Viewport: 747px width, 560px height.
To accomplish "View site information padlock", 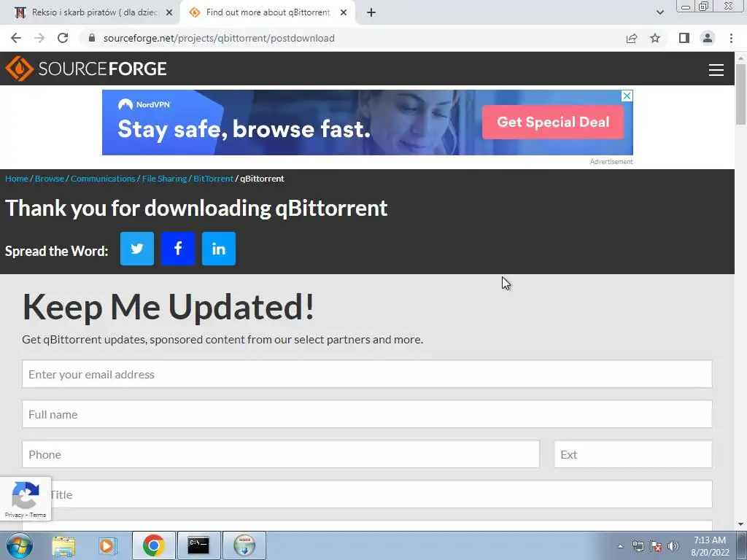I will click(x=92, y=38).
